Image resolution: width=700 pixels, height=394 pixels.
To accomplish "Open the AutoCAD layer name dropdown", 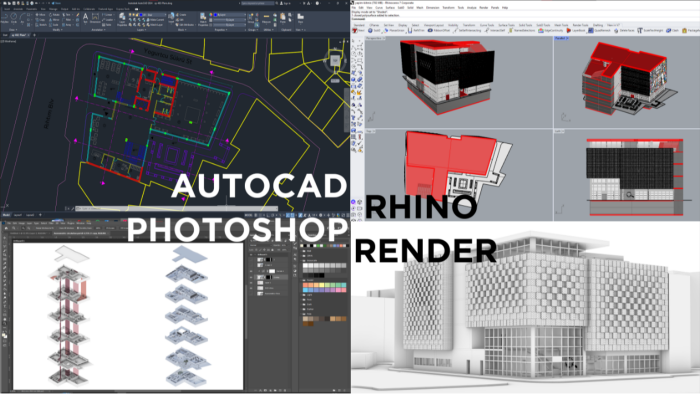I will (x=153, y=15).
